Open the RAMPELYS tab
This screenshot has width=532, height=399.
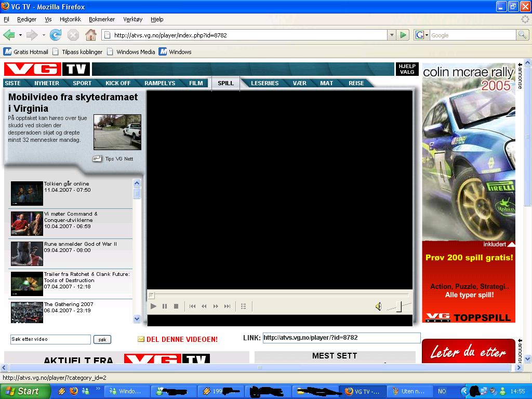pos(160,83)
